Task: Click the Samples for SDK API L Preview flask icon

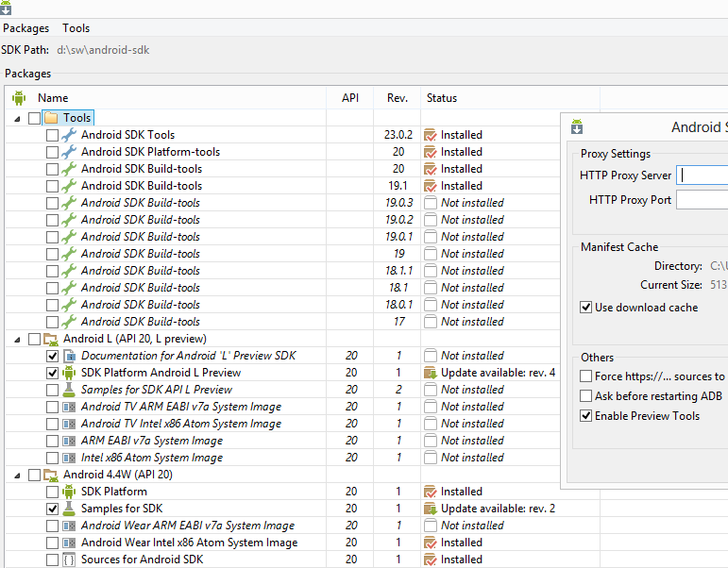Action: point(69,390)
